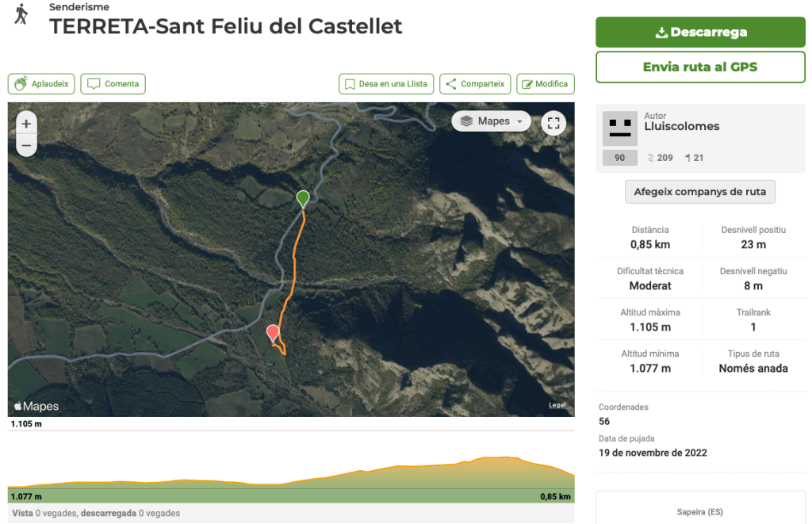Send the route with Envia ruta al GPS
Image resolution: width=812 pixels, height=524 pixels.
(700, 67)
